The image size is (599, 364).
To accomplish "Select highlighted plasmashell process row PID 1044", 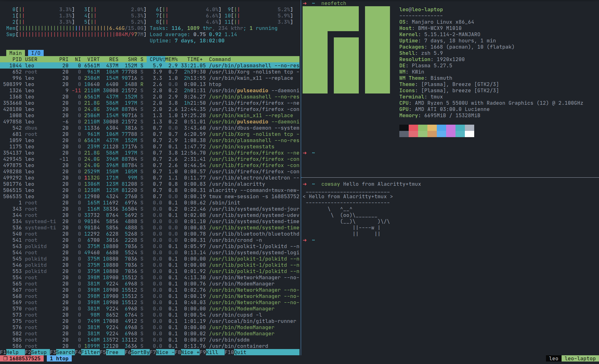I will pyautogui.click(x=150, y=65).
